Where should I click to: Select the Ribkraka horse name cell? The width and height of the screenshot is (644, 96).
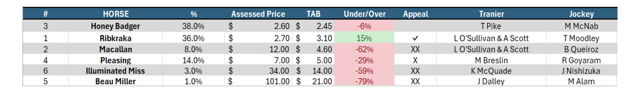pyautogui.click(x=115, y=38)
